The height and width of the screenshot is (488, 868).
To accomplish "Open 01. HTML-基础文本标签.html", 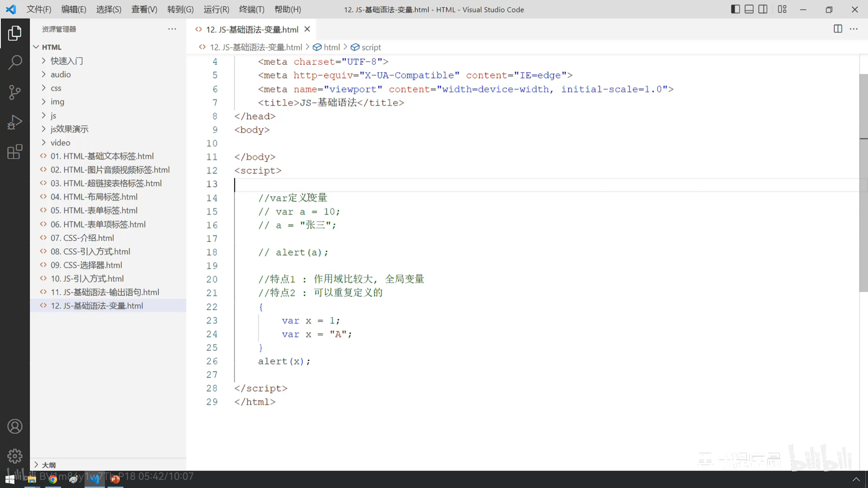I will tap(108, 156).
